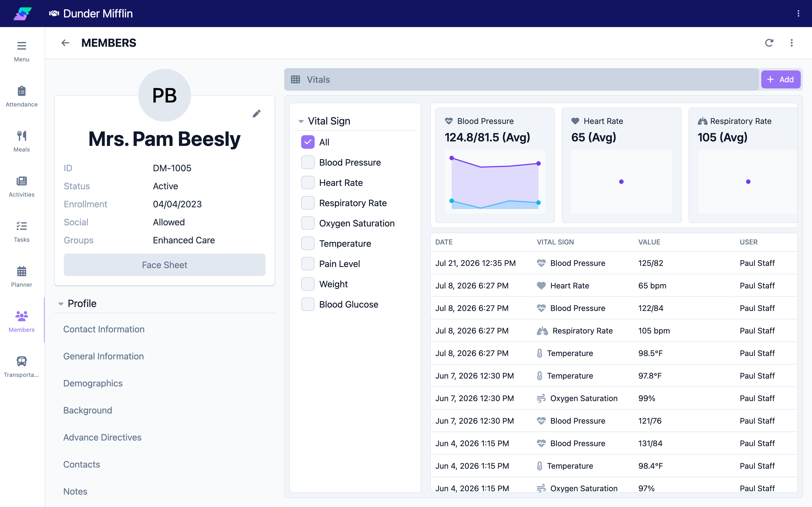812x507 pixels.
Task: Click the refresh icon in Members header
Action: (x=769, y=43)
